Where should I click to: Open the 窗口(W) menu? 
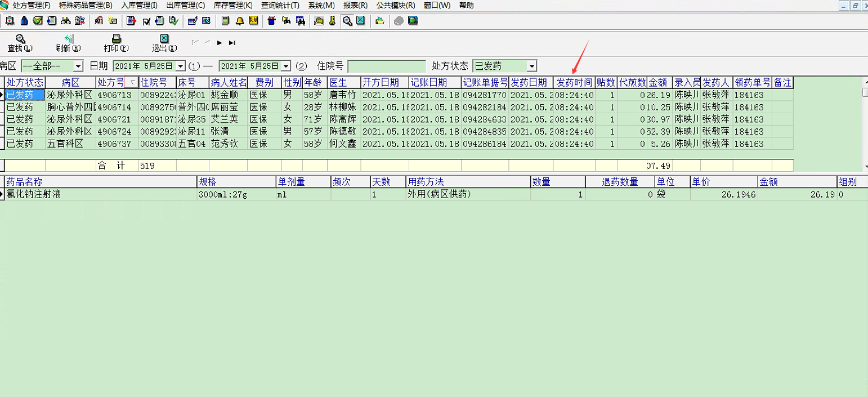(x=437, y=5)
